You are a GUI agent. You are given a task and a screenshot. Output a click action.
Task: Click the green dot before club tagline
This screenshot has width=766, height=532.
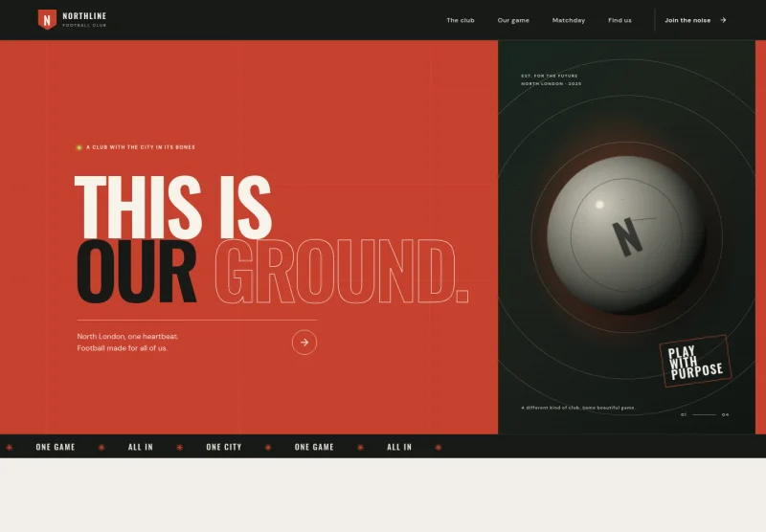pos(79,147)
